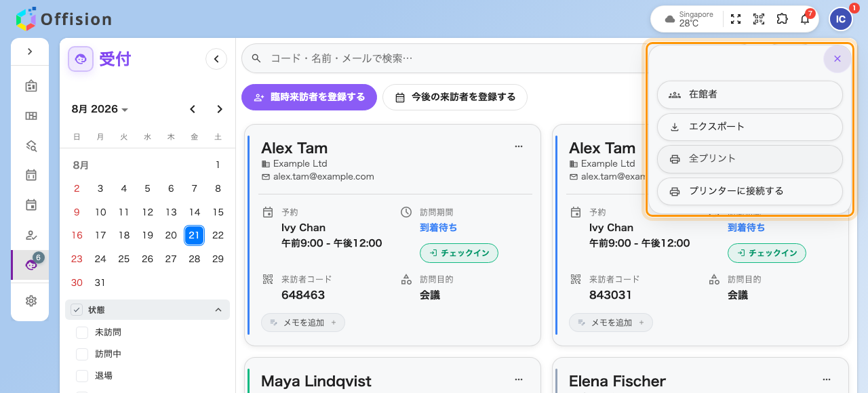Screen dimensions: 868x393
Task: Click メモを追加 on visitor code 843031 card
Action: point(611,323)
